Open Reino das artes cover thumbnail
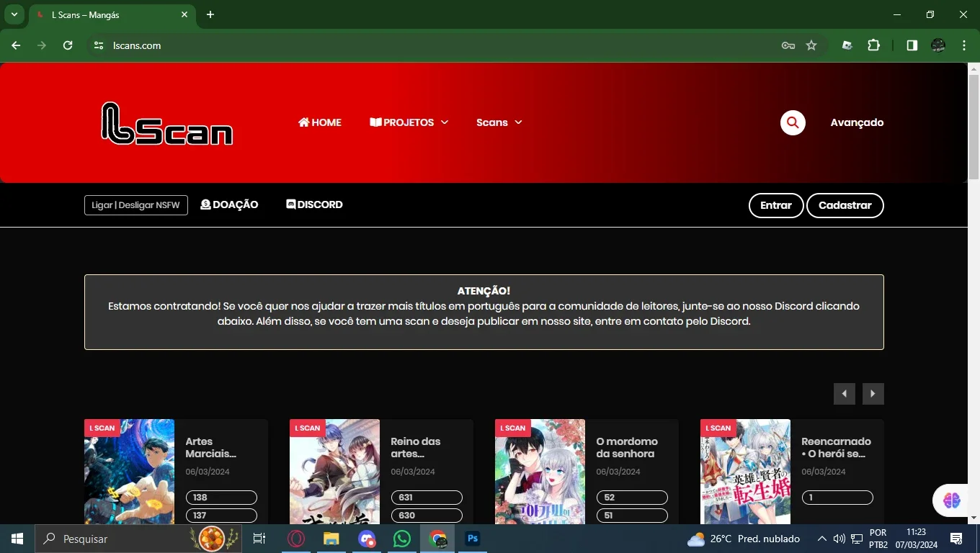Image resolution: width=980 pixels, height=553 pixels. (x=334, y=472)
